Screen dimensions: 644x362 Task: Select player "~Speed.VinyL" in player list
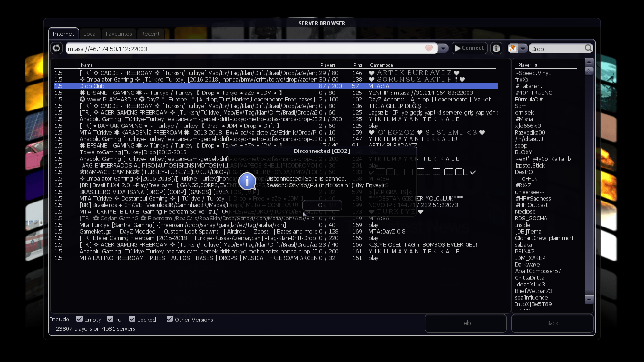[533, 73]
